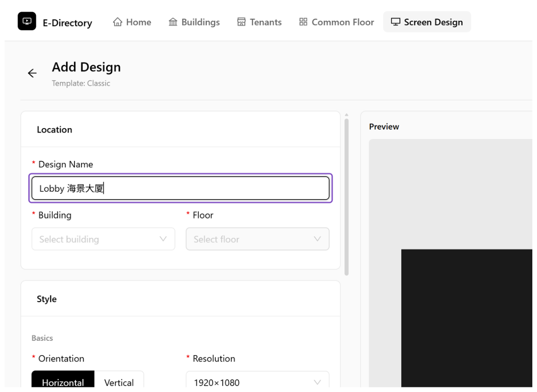
Task: Click the Home house icon
Action: pos(117,22)
